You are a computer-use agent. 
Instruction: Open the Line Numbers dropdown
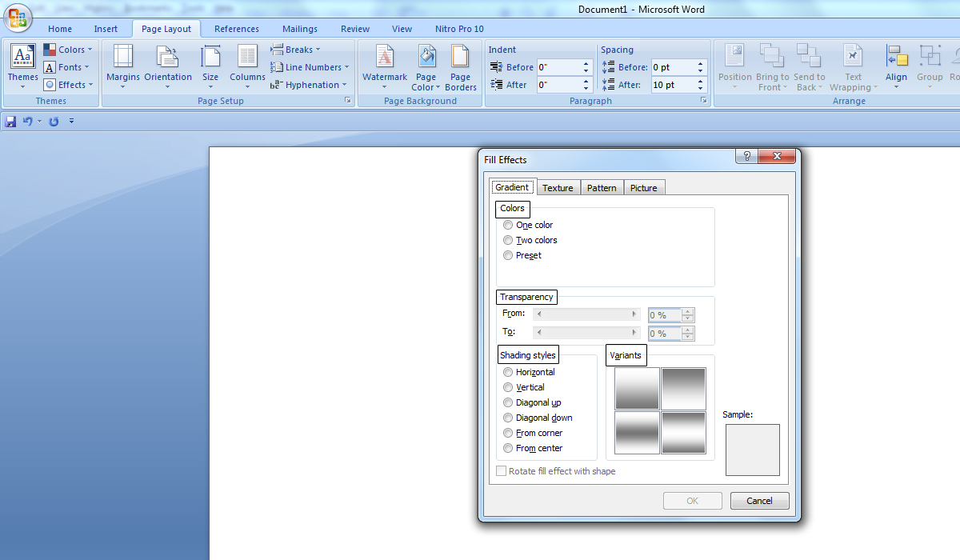click(x=309, y=67)
